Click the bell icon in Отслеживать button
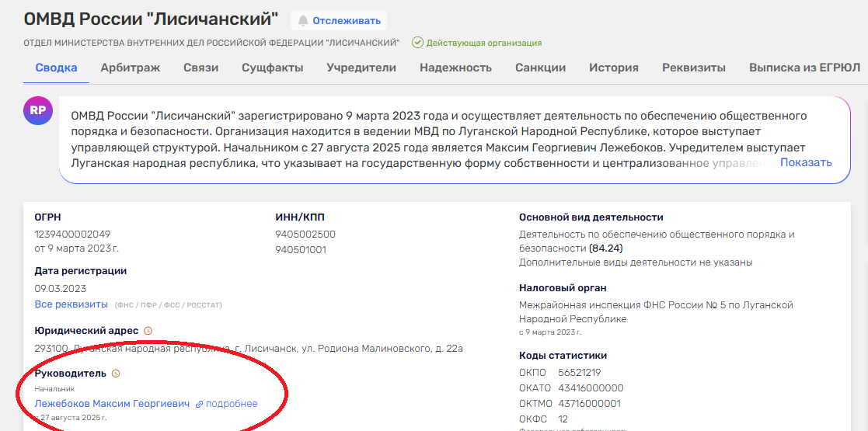 click(303, 21)
